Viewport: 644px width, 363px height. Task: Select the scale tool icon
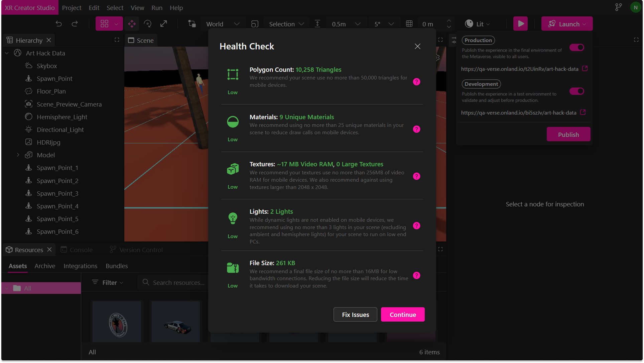point(164,24)
